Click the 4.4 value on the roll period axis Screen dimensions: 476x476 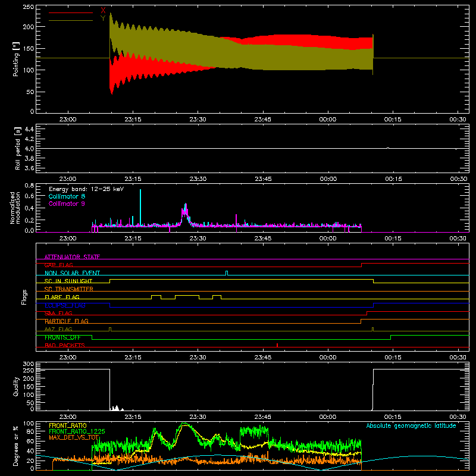[x=29, y=129]
